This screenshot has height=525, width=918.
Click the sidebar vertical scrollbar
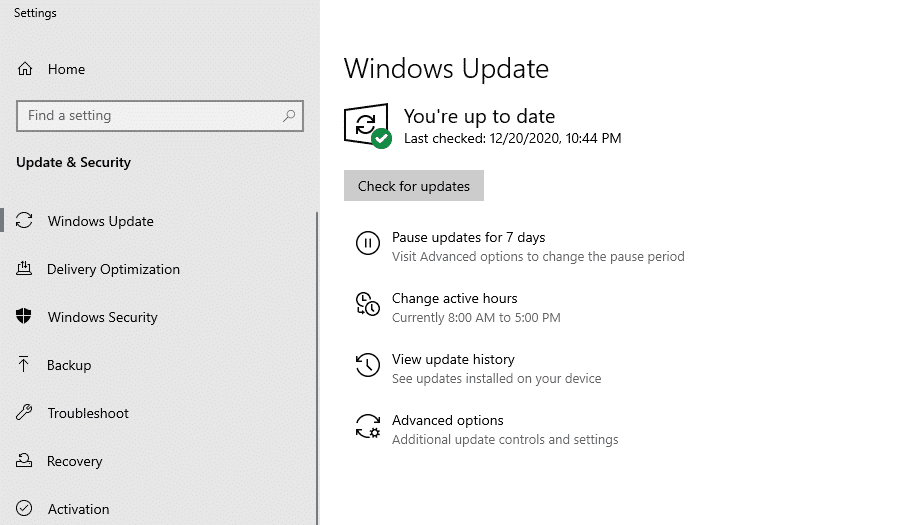(x=317, y=368)
